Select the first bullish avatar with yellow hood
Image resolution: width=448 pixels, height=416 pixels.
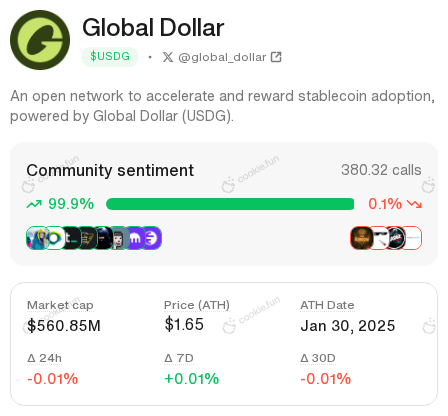(36, 238)
